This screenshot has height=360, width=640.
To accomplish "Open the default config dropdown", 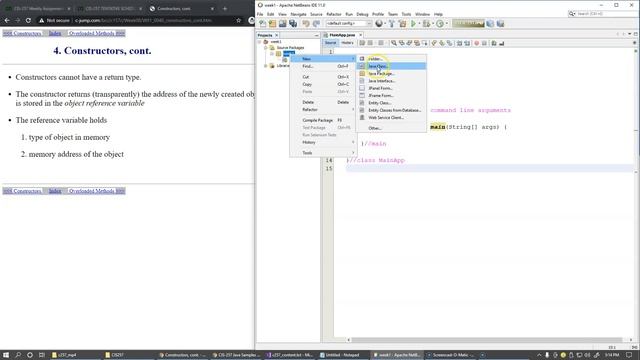I will click(349, 24).
